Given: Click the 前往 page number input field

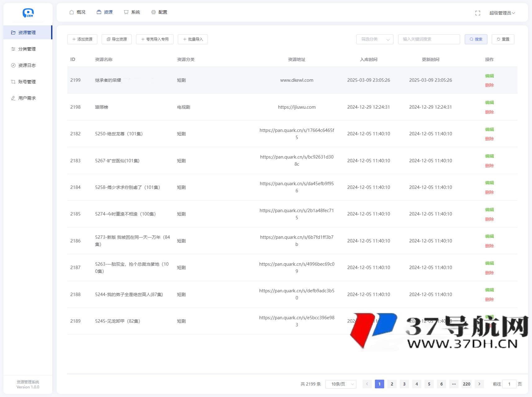Looking at the screenshot, I should (x=509, y=384).
